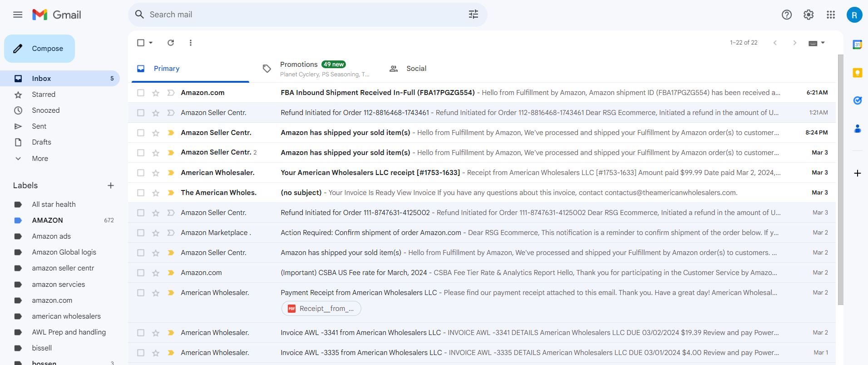Toggle importance marker on receipt #1753-1633 email

pos(171,173)
